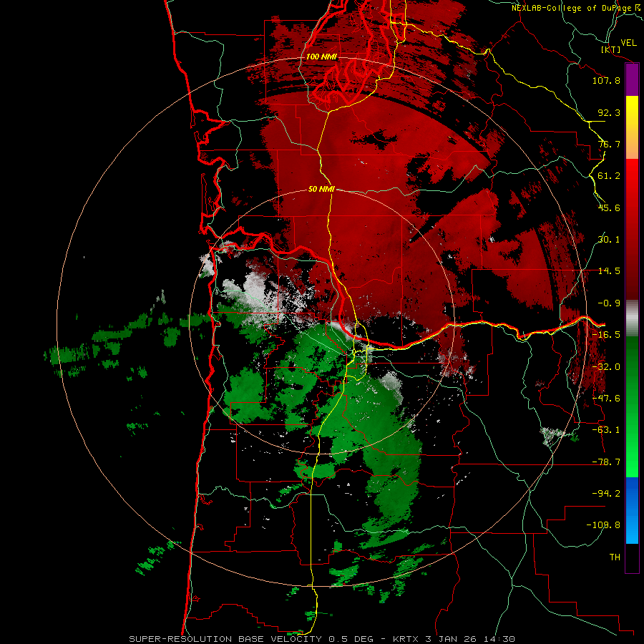644x644 pixels.
Task: Click the 14.5 velocity scale value
Action: point(609,271)
